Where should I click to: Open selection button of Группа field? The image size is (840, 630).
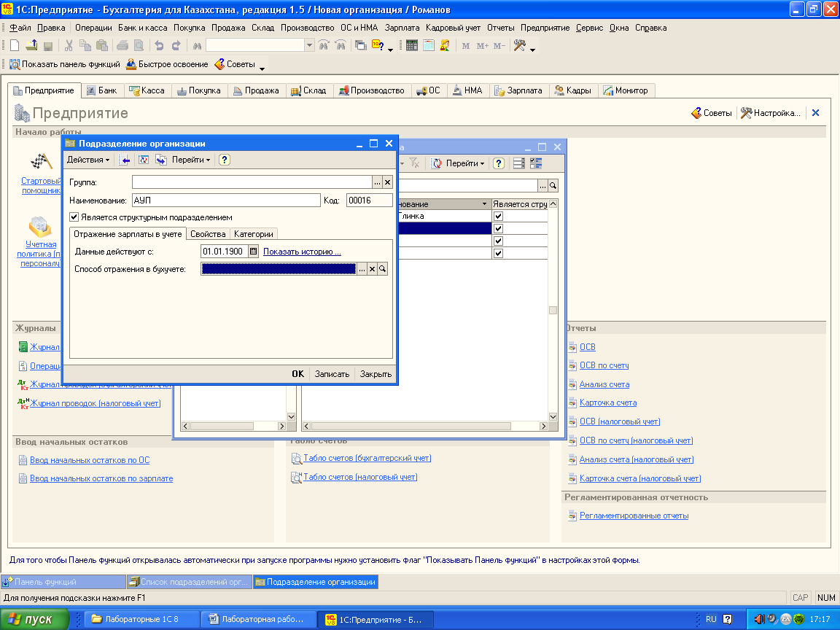point(377,183)
